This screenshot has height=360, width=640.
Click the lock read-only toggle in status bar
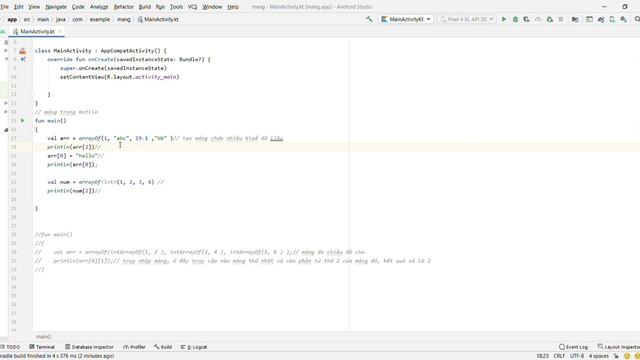pos(616,356)
